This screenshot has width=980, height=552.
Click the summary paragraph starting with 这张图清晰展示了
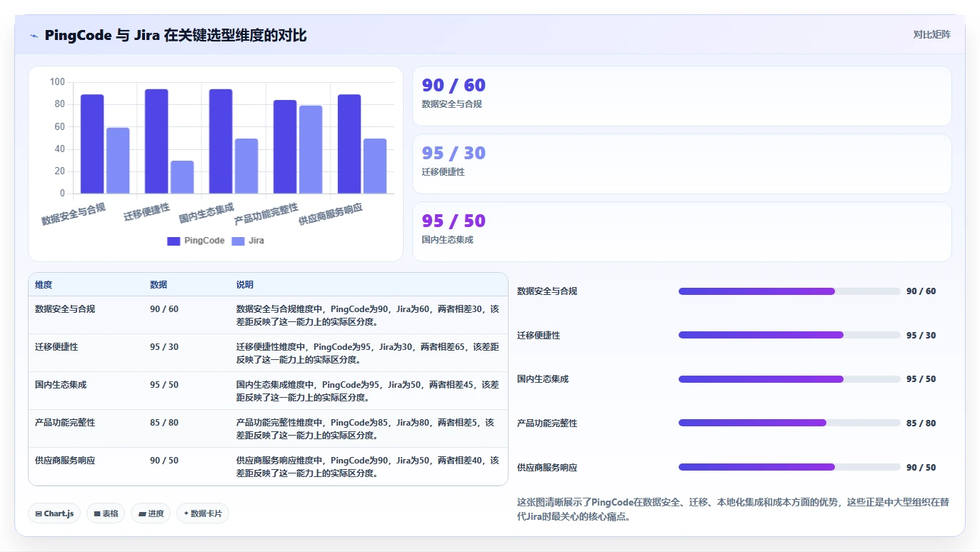tap(733, 509)
